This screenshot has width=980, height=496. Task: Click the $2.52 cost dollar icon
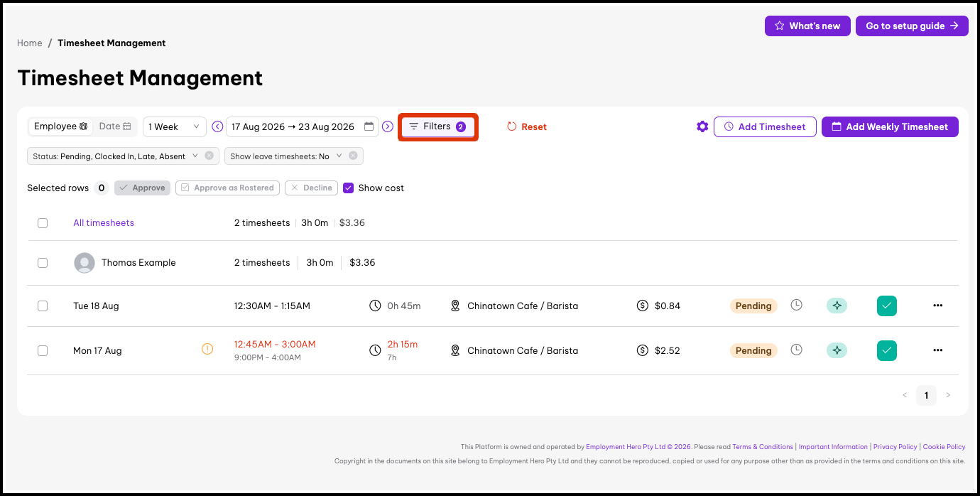tap(643, 350)
